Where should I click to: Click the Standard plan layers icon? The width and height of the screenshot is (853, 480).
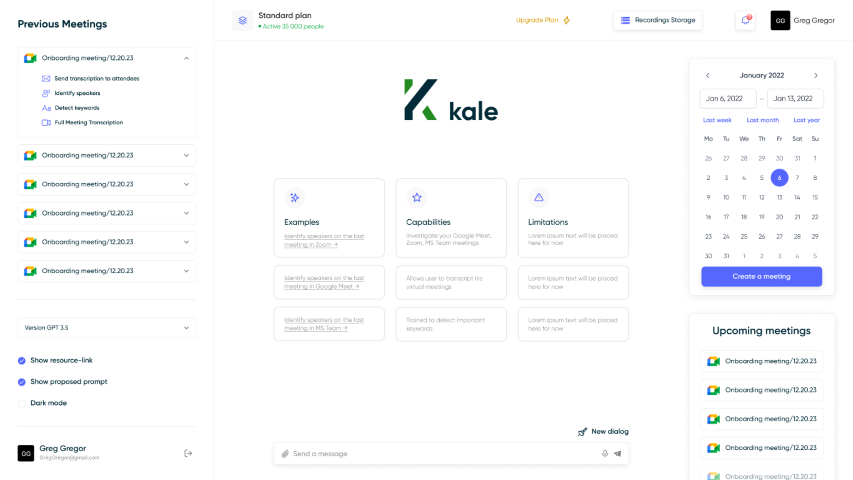pos(243,21)
